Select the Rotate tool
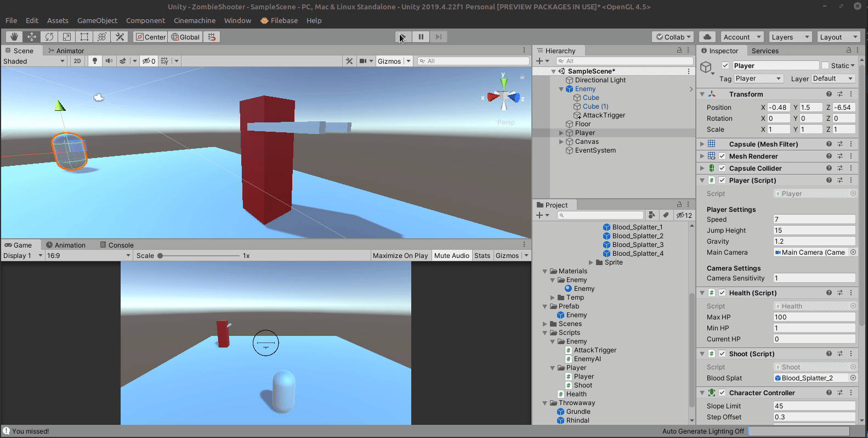Viewport: 868px width, 438px height. pos(49,37)
